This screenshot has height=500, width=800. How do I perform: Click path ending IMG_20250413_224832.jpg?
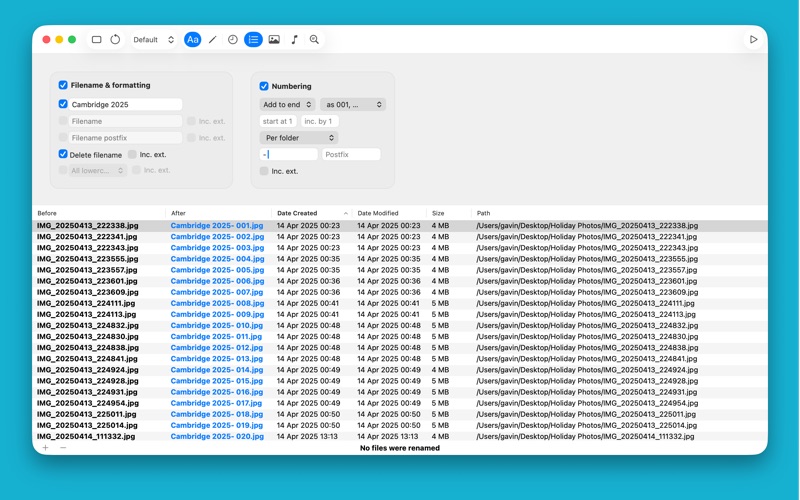[587, 325]
